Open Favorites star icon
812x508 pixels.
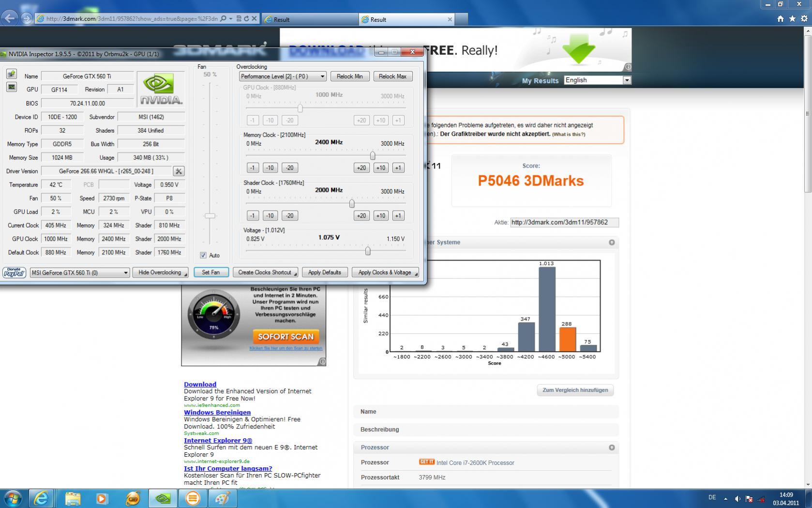pyautogui.click(x=792, y=19)
